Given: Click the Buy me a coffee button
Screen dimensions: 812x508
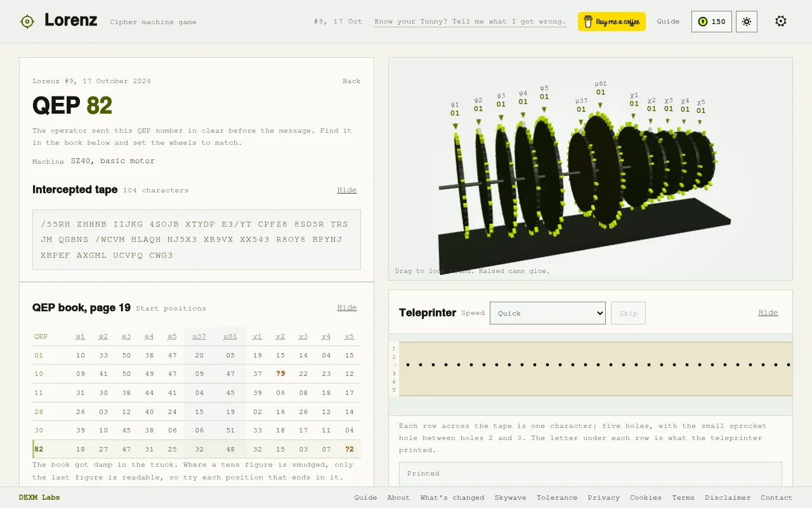Looking at the screenshot, I should coord(612,22).
